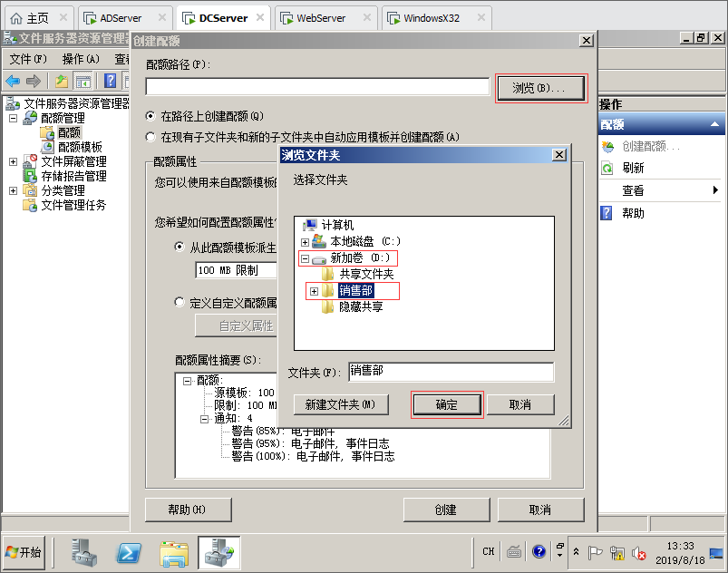The image size is (728, 573).
Task: Select 共享文件夹 folder
Action: pyautogui.click(x=366, y=275)
